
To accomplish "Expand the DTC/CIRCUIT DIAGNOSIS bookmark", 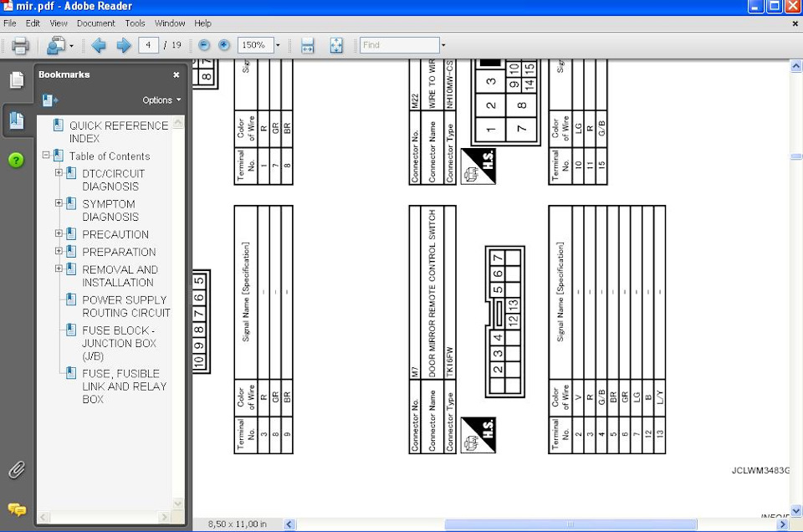I will (x=59, y=172).
